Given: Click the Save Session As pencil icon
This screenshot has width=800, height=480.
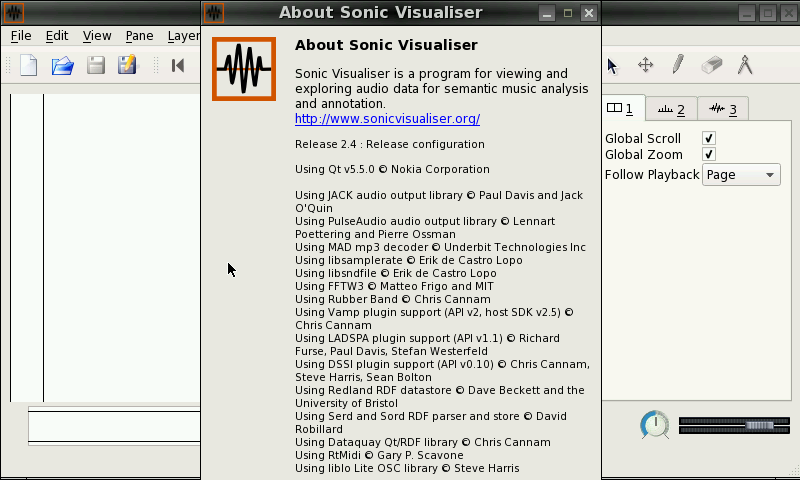Looking at the screenshot, I should pyautogui.click(x=127, y=65).
